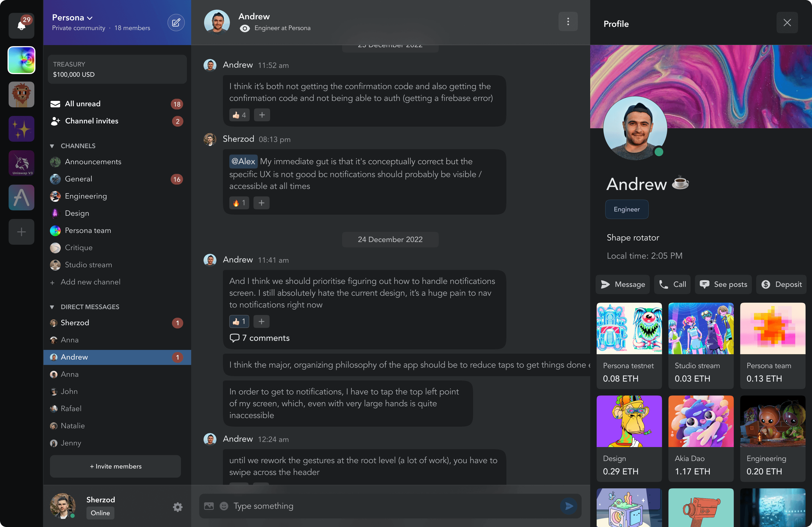Open All unread messages
The width and height of the screenshot is (812, 527).
coord(117,104)
